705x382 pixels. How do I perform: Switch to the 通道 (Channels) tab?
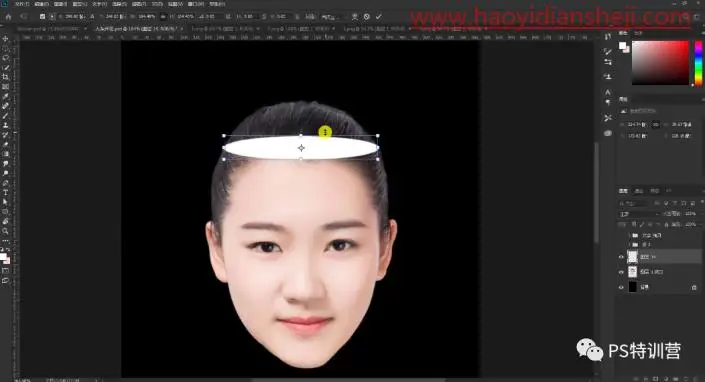tap(639, 191)
